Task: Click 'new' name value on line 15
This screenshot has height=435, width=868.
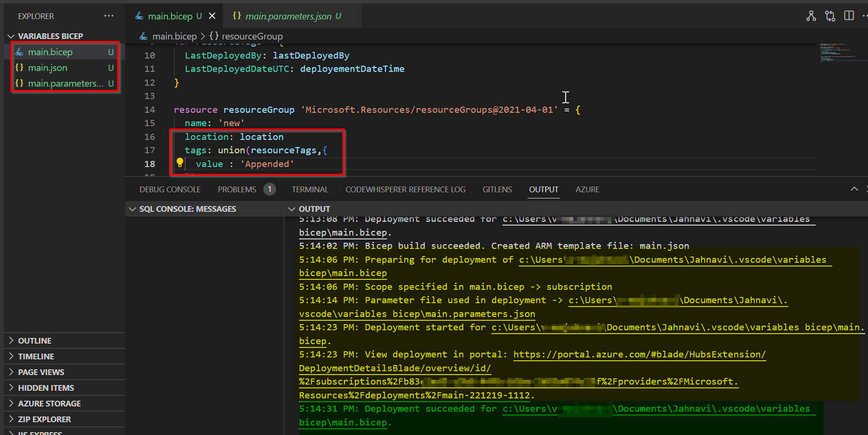Action: point(231,123)
